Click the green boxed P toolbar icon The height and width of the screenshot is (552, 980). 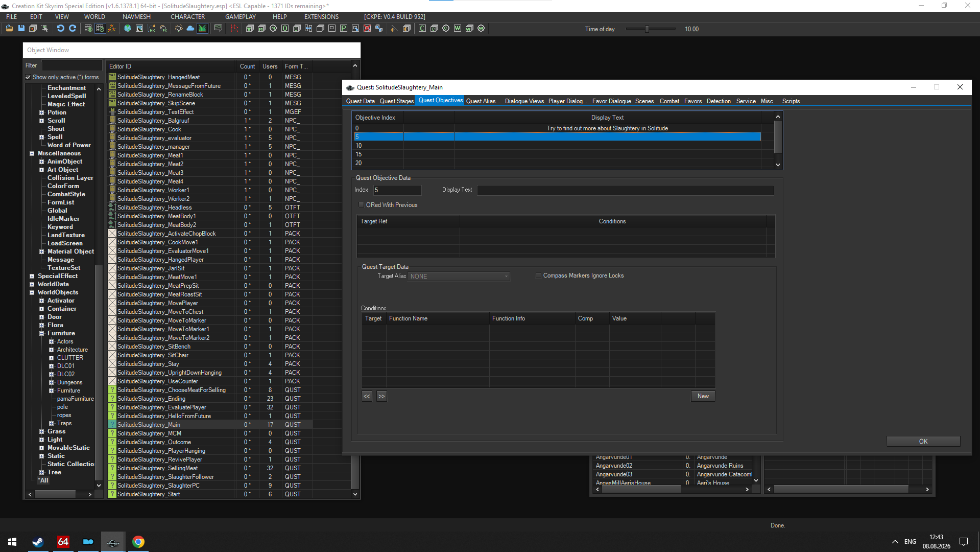[344, 29]
